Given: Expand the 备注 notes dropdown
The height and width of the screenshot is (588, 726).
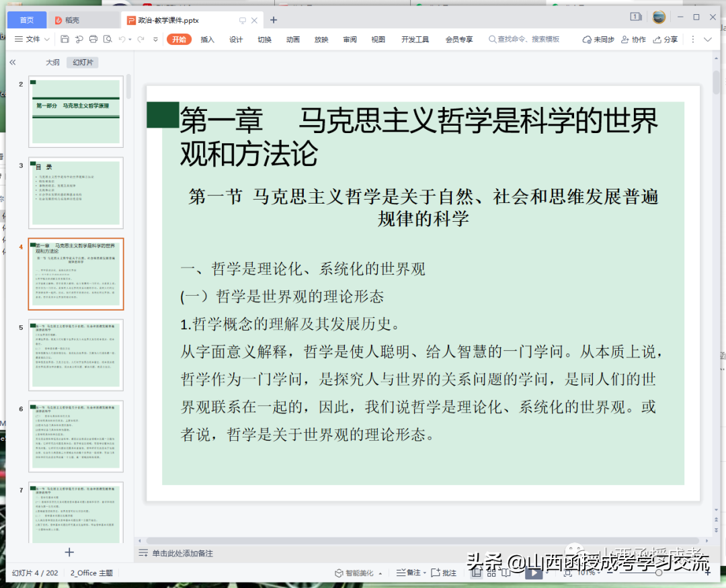Looking at the screenshot, I should [426, 573].
